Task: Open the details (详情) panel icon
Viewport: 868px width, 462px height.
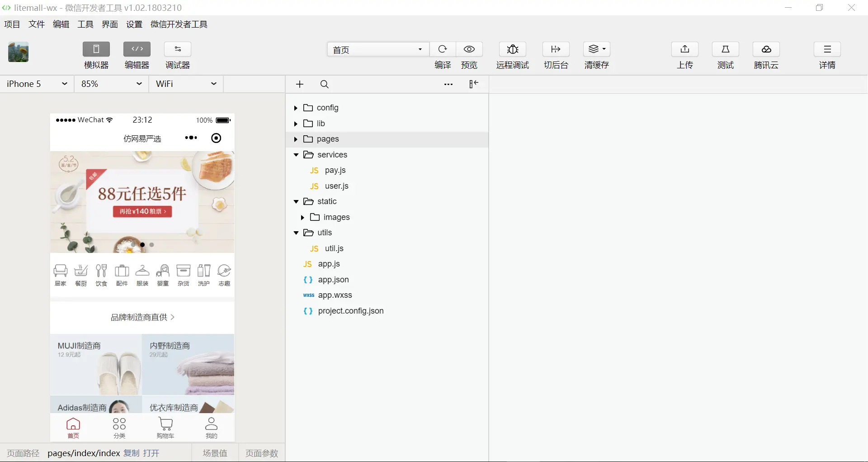Action: pyautogui.click(x=827, y=49)
